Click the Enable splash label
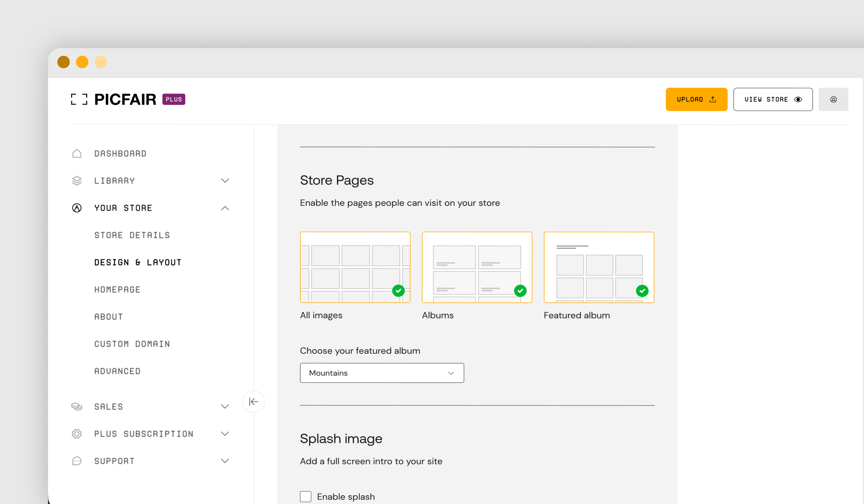This screenshot has height=504, width=864. pos(346,497)
